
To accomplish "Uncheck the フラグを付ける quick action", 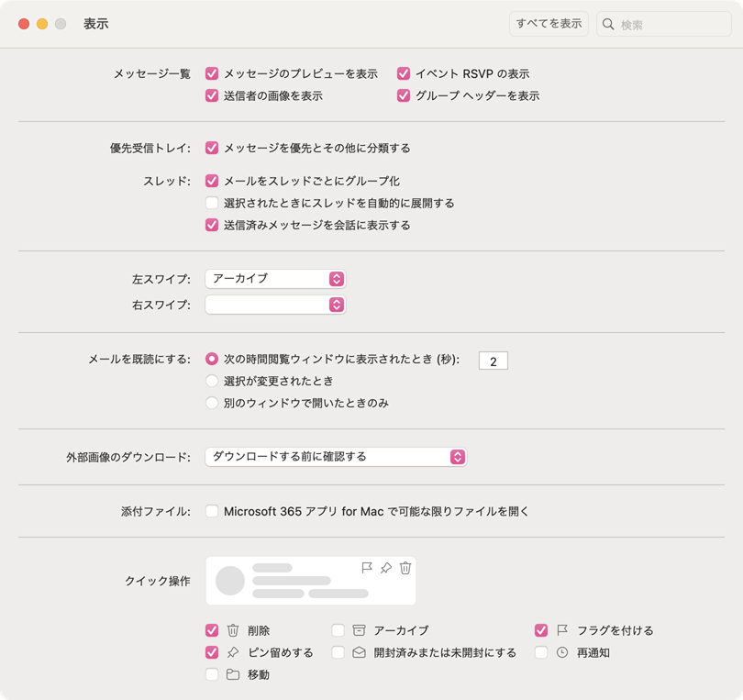I will pos(541,630).
